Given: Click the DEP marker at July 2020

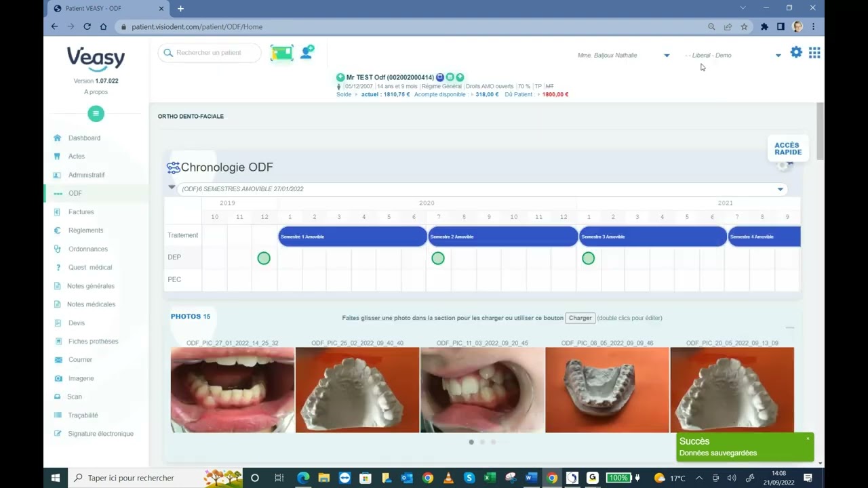Looking at the screenshot, I should click(x=438, y=258).
